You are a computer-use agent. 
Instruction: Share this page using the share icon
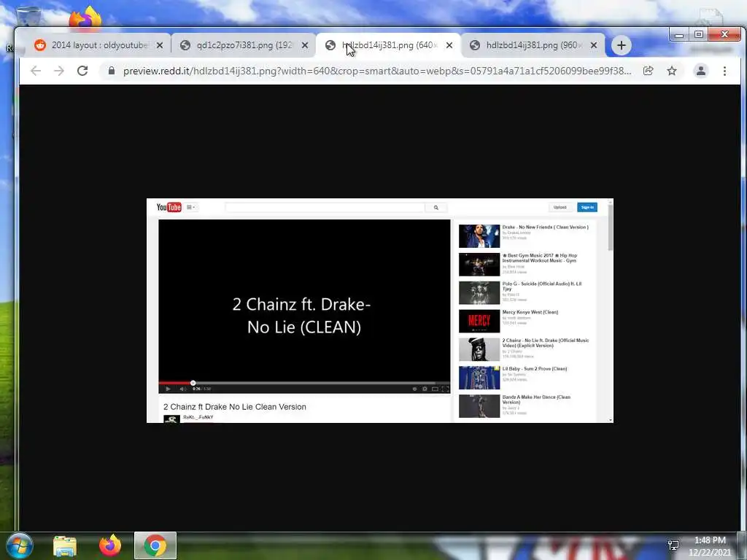point(649,71)
